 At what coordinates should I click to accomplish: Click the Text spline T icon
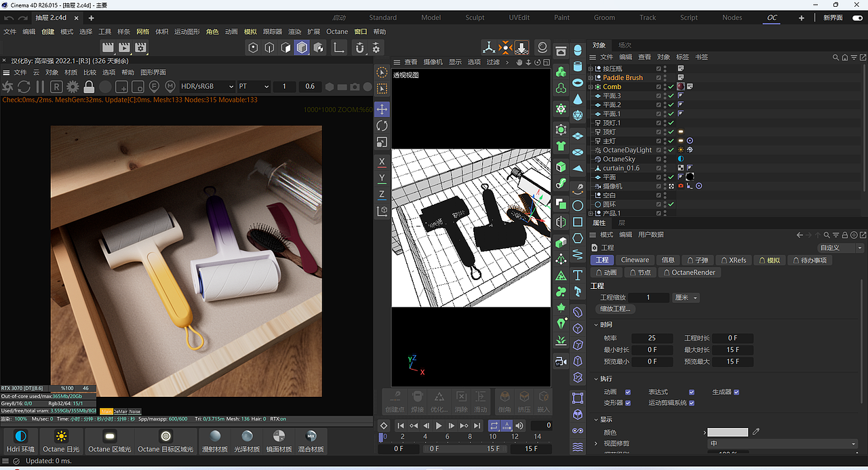coord(578,275)
